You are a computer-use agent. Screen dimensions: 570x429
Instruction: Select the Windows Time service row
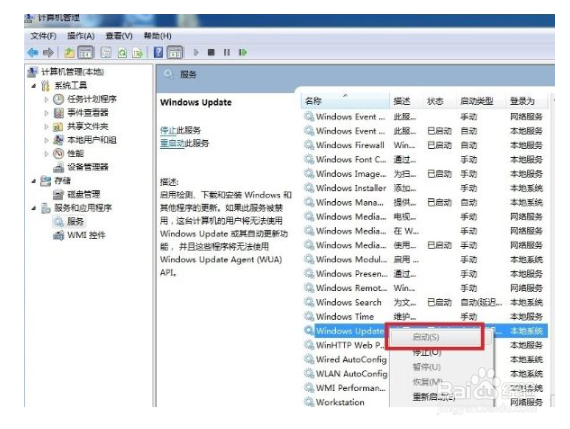[425, 317]
